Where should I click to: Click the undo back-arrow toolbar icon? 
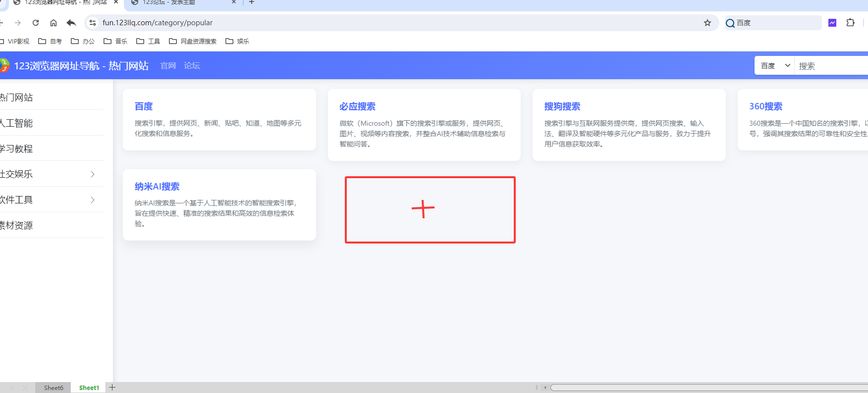point(71,23)
